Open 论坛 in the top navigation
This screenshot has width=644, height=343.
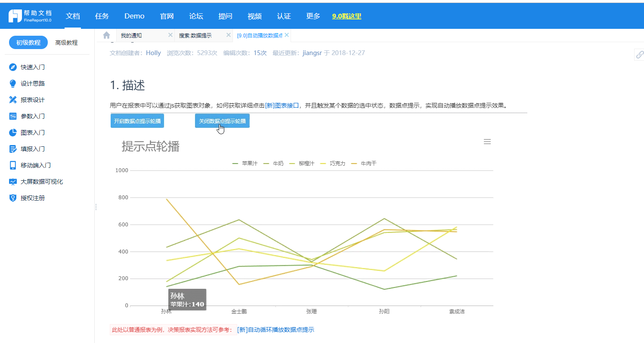coord(196,16)
